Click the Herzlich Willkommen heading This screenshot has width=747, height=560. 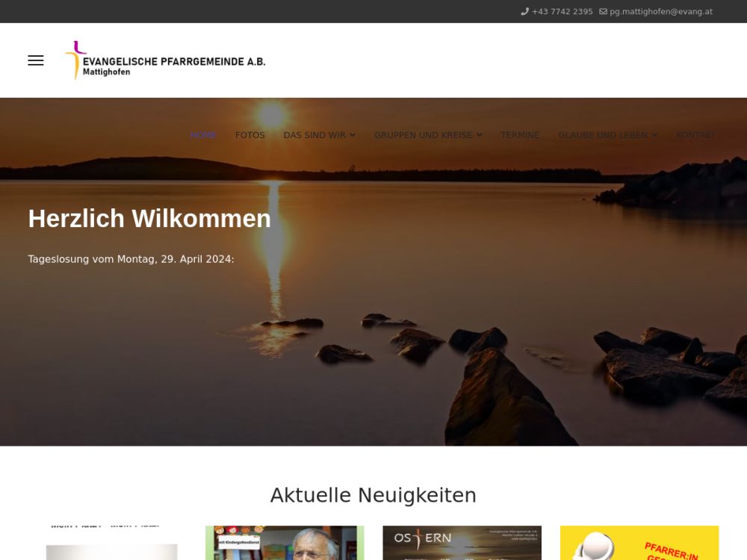(x=149, y=219)
